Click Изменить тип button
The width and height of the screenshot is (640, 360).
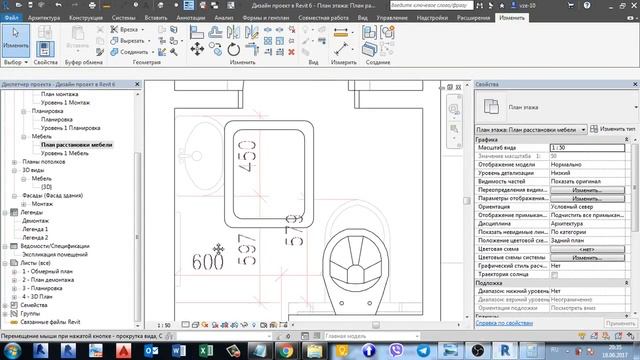613,129
